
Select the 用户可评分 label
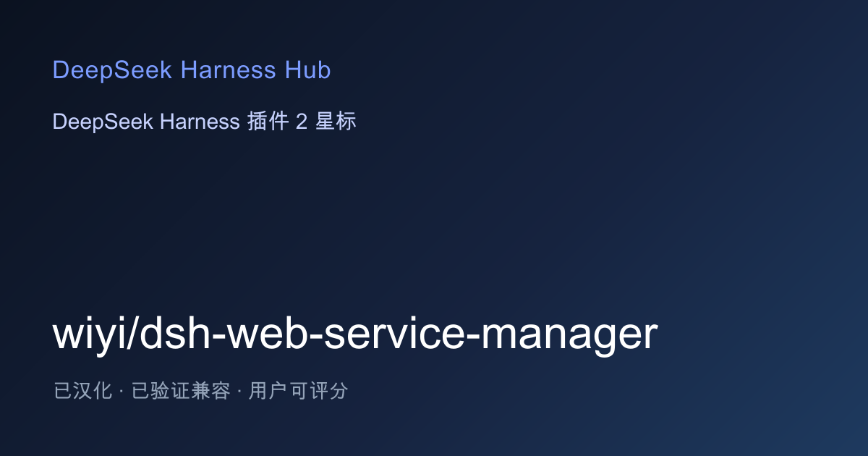298,392
